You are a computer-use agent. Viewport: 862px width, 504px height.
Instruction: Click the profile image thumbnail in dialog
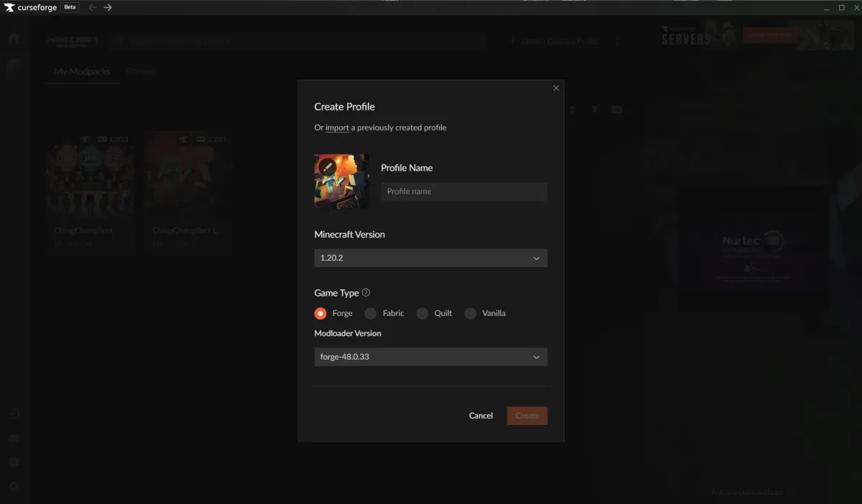[x=341, y=181]
